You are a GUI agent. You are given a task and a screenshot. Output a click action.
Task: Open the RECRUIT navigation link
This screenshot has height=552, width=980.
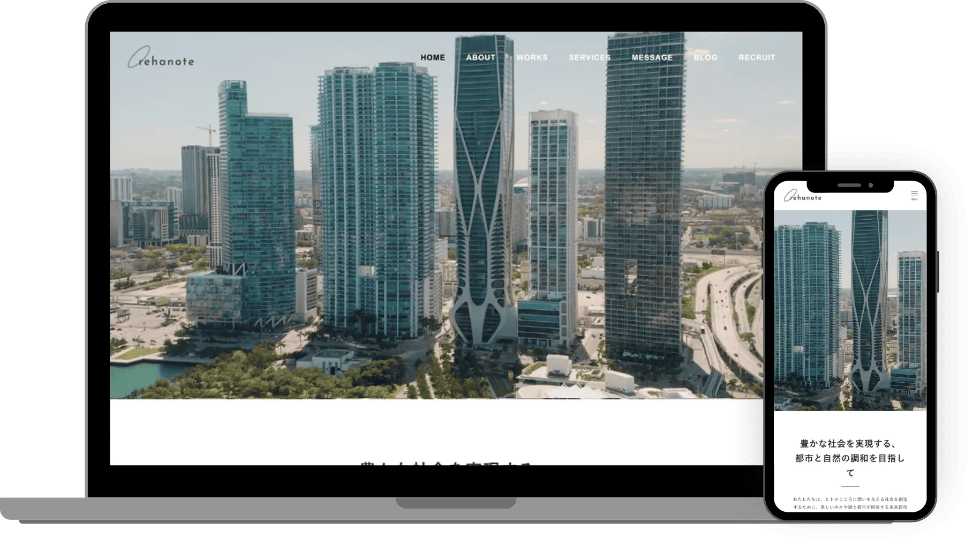pyautogui.click(x=757, y=57)
